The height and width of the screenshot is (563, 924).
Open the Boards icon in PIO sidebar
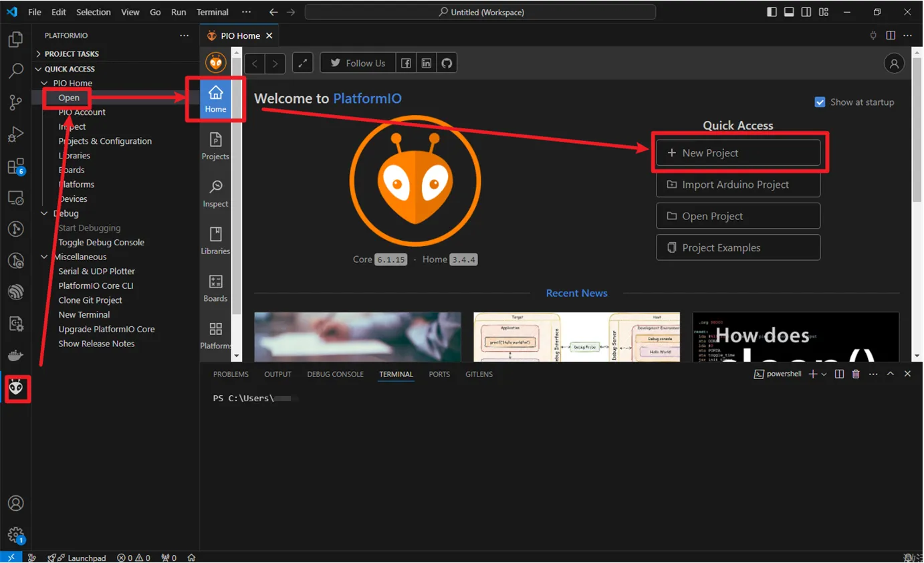tap(215, 288)
